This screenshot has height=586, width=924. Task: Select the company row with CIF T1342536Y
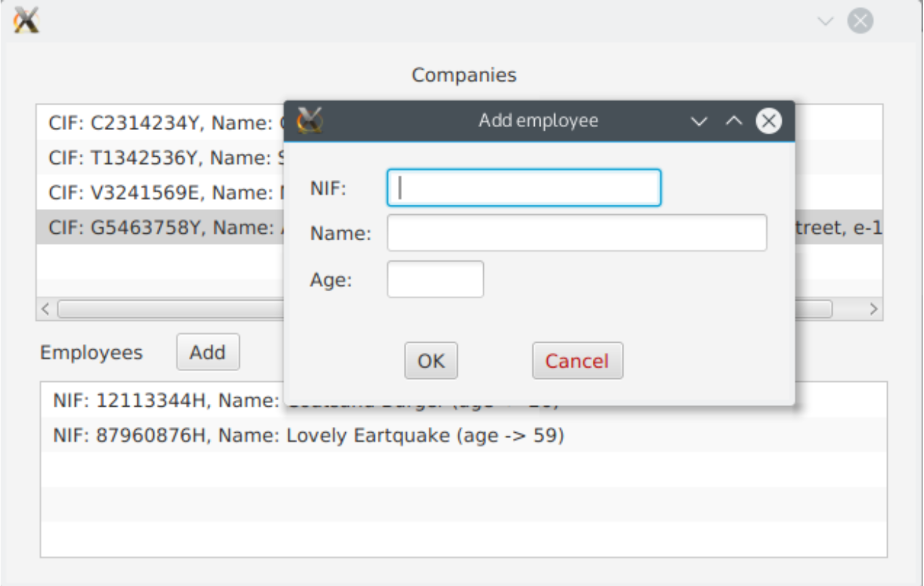point(160,158)
